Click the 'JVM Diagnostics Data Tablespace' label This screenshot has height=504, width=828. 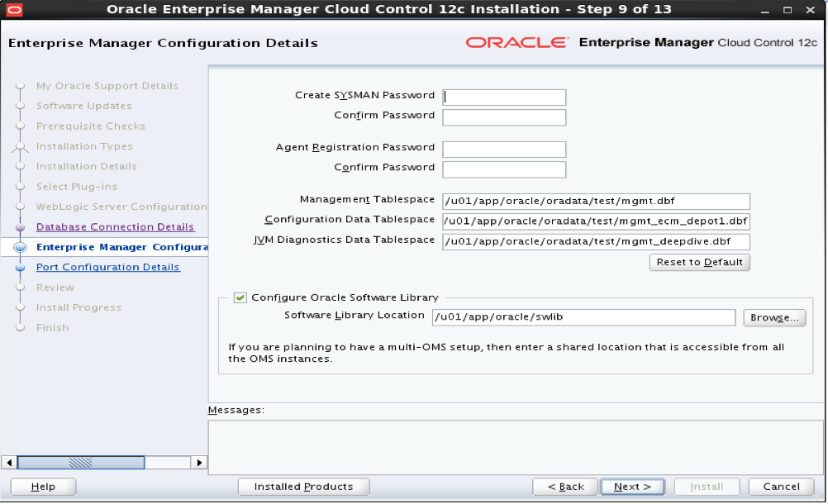click(x=345, y=240)
